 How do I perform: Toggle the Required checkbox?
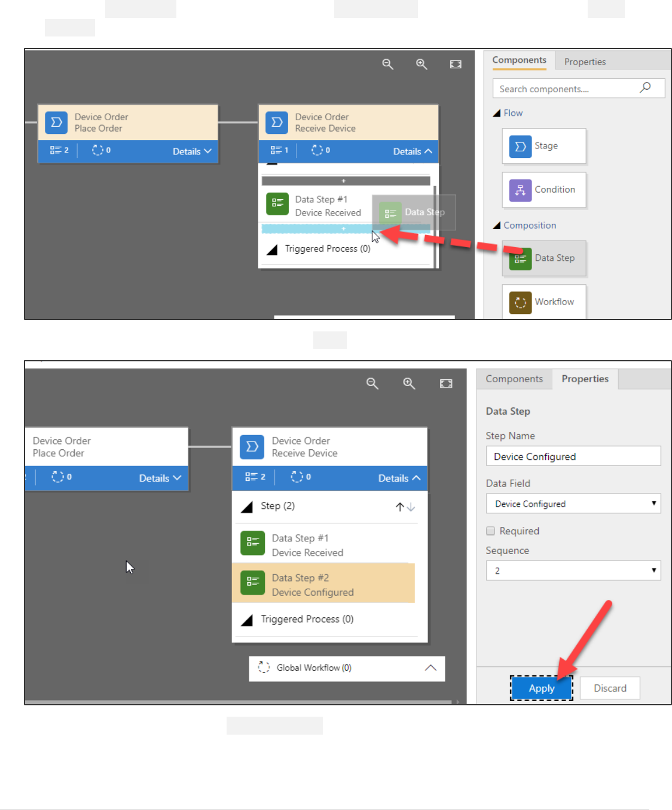tap(491, 531)
